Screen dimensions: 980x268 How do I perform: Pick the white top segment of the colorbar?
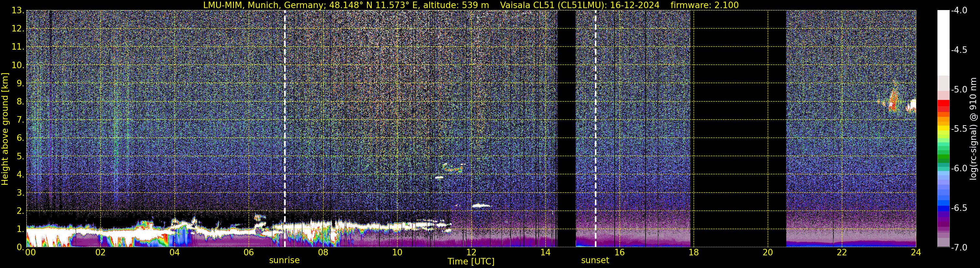tap(943, 43)
